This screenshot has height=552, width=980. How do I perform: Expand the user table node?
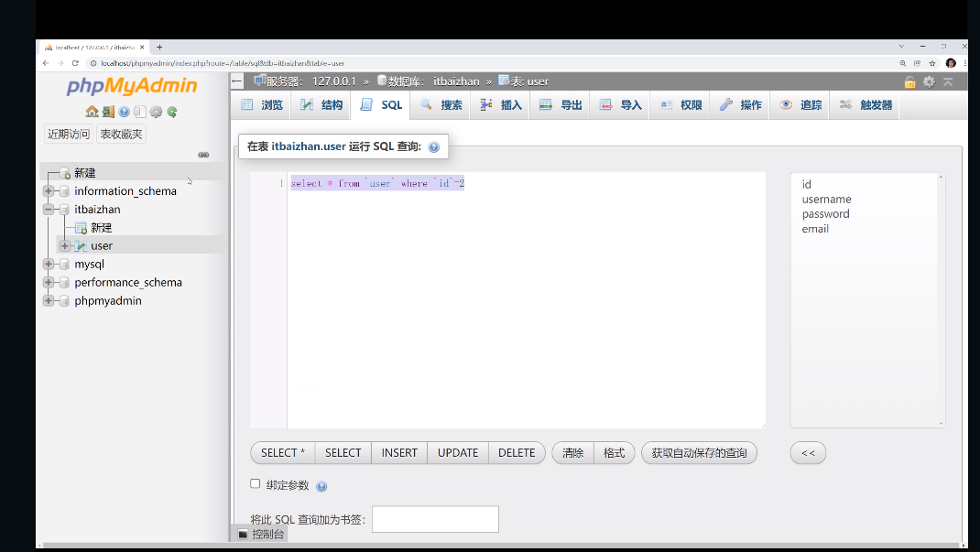64,246
